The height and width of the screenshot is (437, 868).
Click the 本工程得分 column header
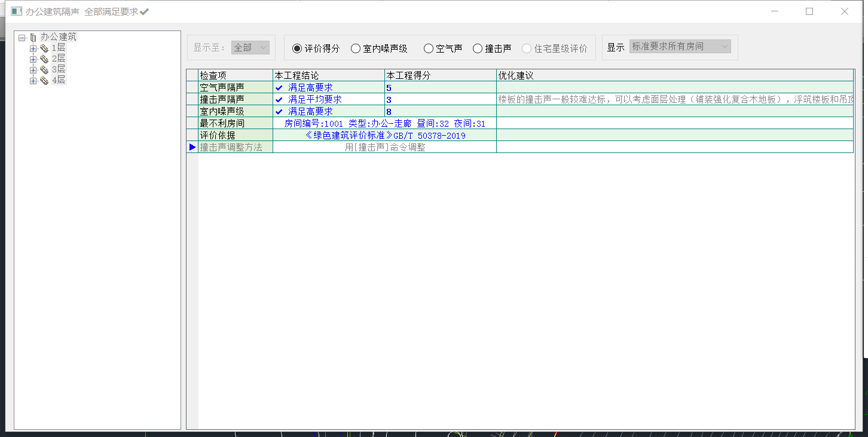tap(440, 75)
